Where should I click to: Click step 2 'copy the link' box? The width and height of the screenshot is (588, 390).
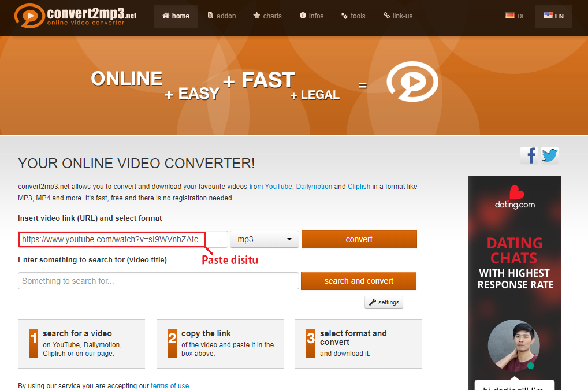click(x=220, y=344)
